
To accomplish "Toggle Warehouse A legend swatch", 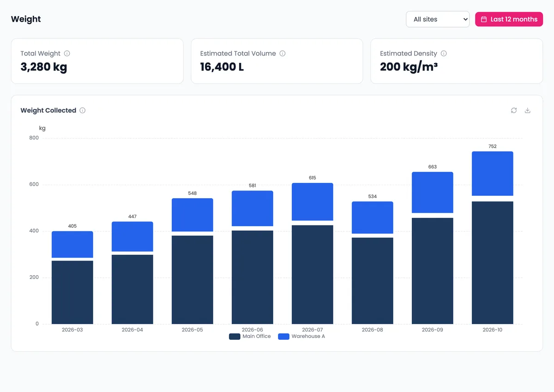I will click(283, 337).
